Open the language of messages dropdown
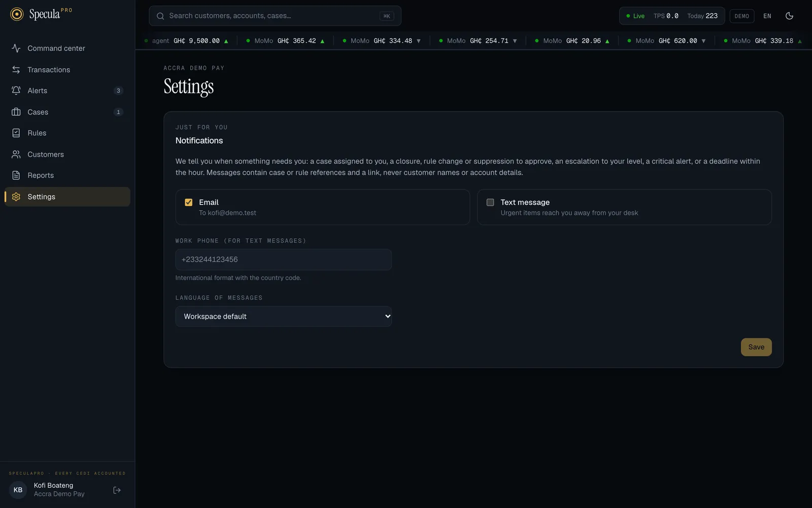Image resolution: width=812 pixels, height=508 pixels. [x=283, y=316]
